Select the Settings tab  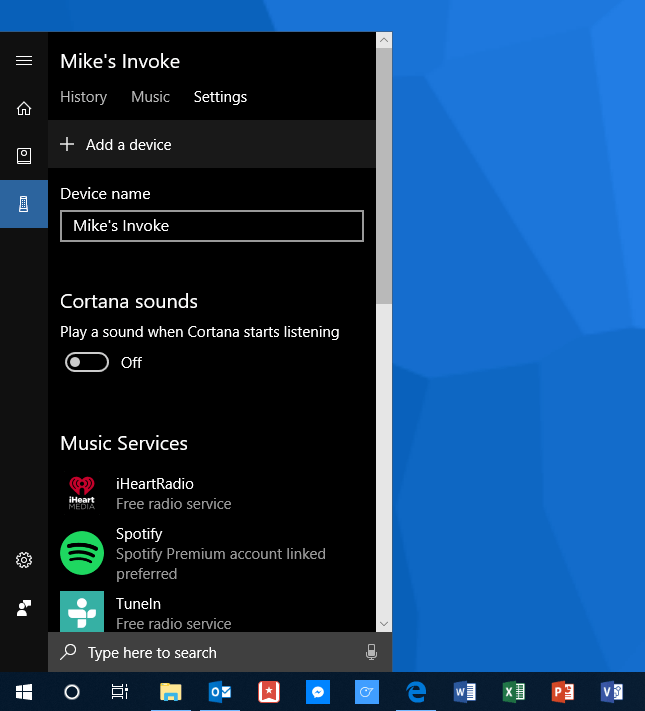point(220,97)
